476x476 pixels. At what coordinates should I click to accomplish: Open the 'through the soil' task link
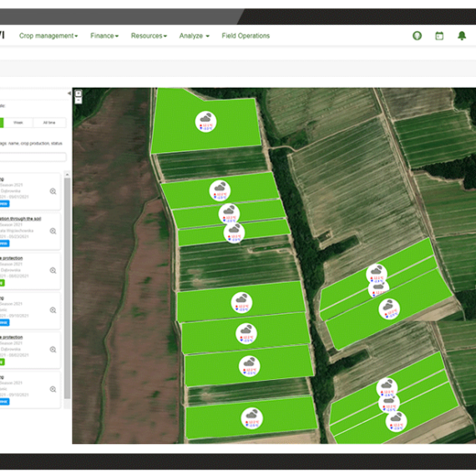[20, 219]
